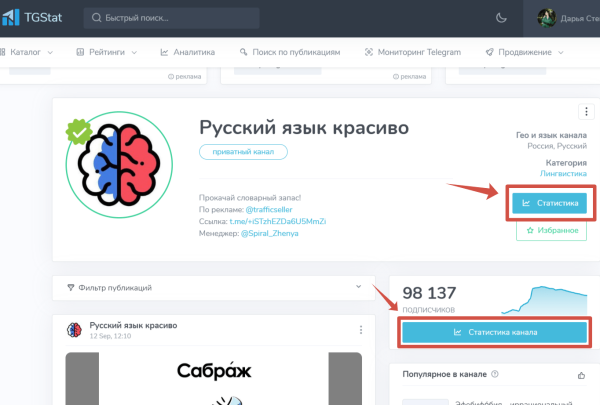The image size is (600, 405).
Task: Open the Продвижение menu
Action: [x=524, y=52]
